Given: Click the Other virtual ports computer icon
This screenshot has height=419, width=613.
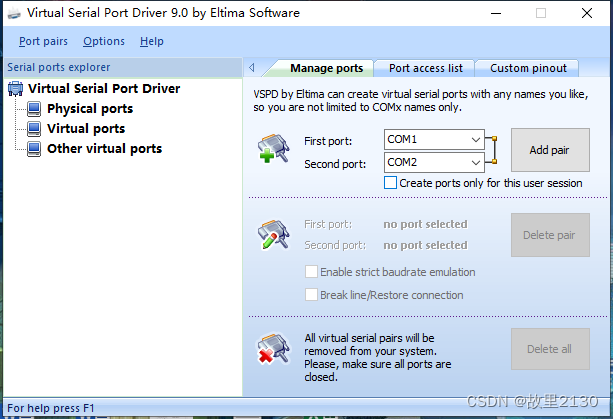Looking at the screenshot, I should pos(34,149).
